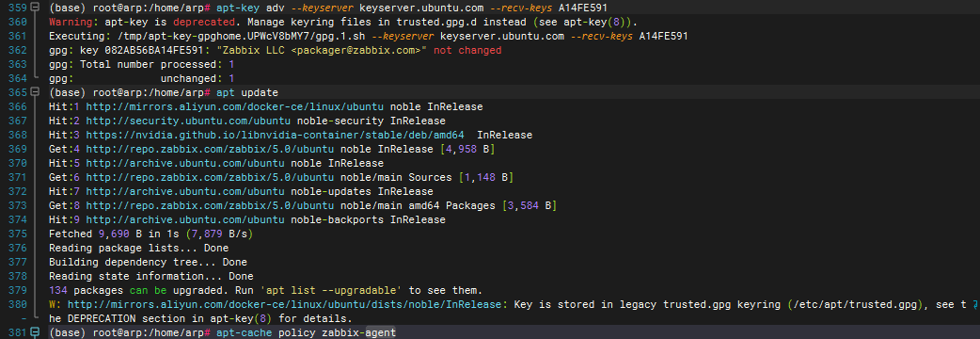Screen dimensions: 980x339
Task: Click the quoted 'apt list --upgradable' string
Action: (331, 290)
